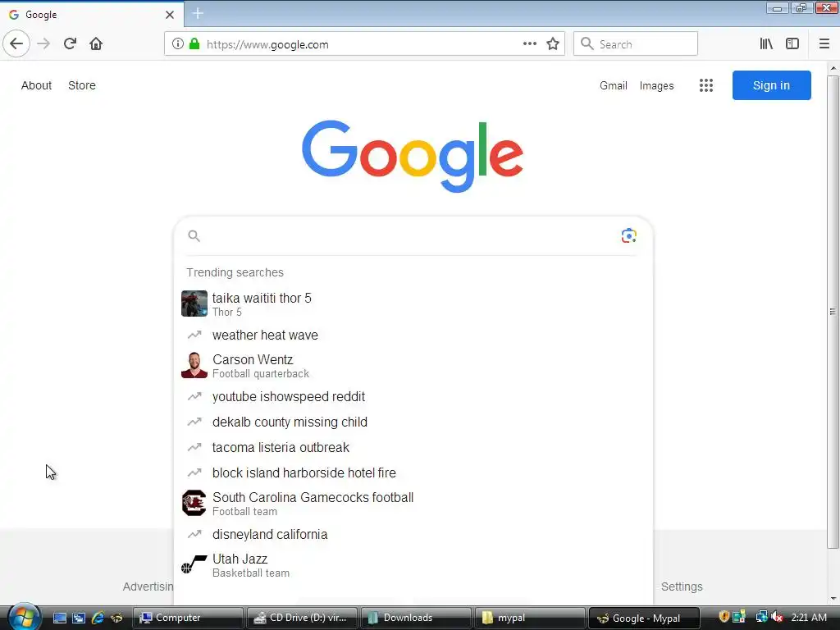Click Sign in button
This screenshot has height=630, width=840.
[x=771, y=85]
